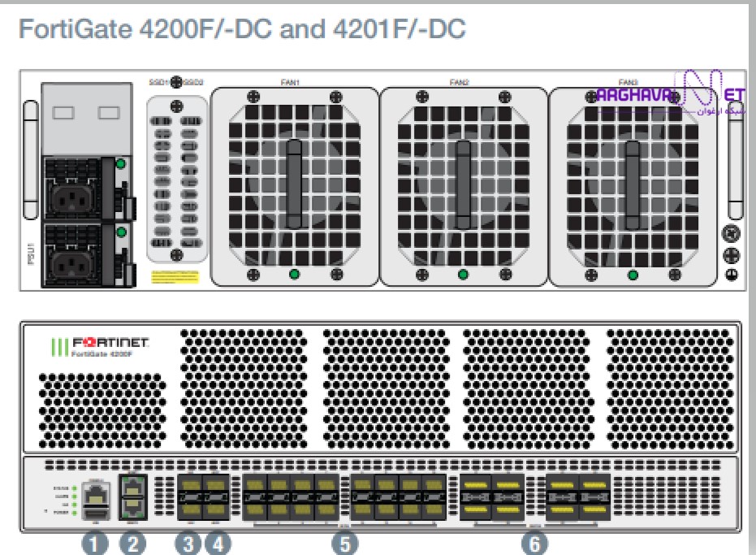Click the numbered callout 2 marker
The image size is (756, 555).
(132, 544)
